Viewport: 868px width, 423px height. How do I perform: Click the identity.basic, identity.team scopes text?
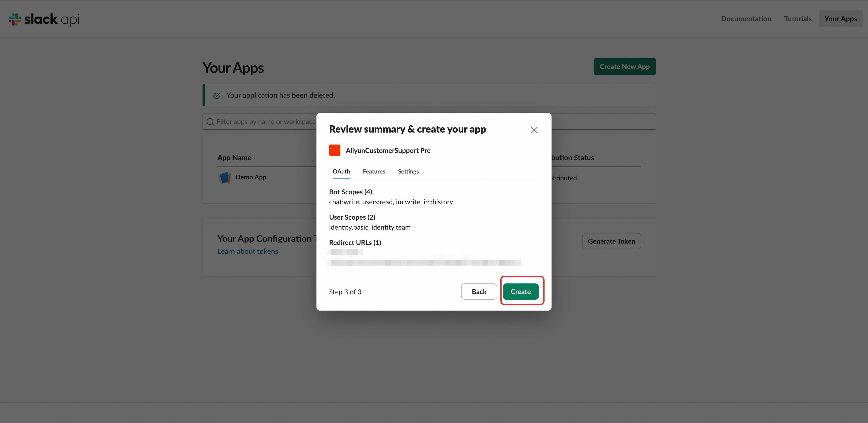pos(370,227)
